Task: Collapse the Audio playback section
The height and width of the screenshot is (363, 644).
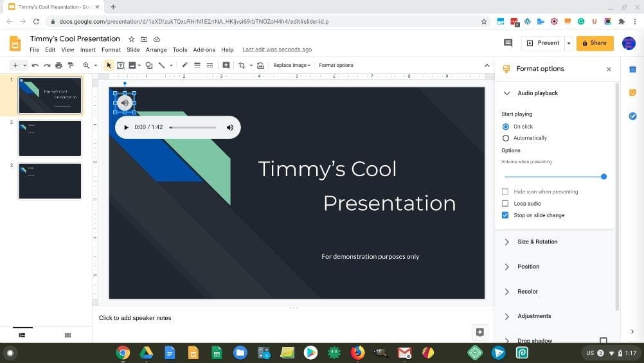Action: [x=507, y=93]
